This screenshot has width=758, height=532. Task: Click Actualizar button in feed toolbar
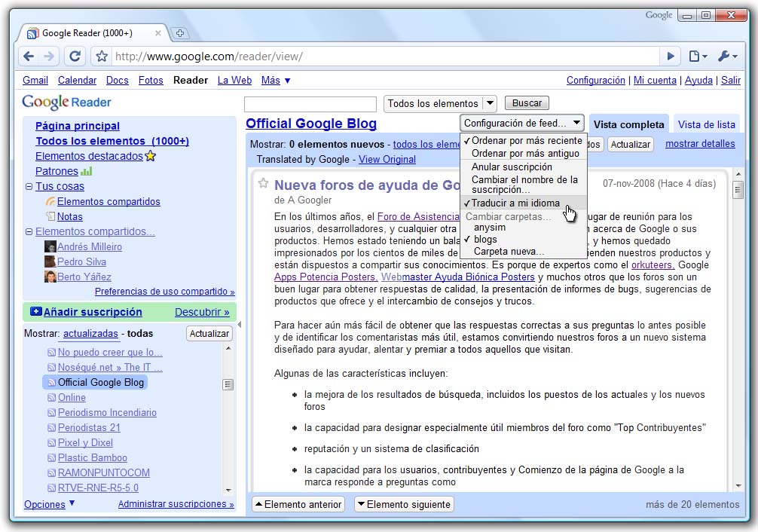tap(631, 144)
